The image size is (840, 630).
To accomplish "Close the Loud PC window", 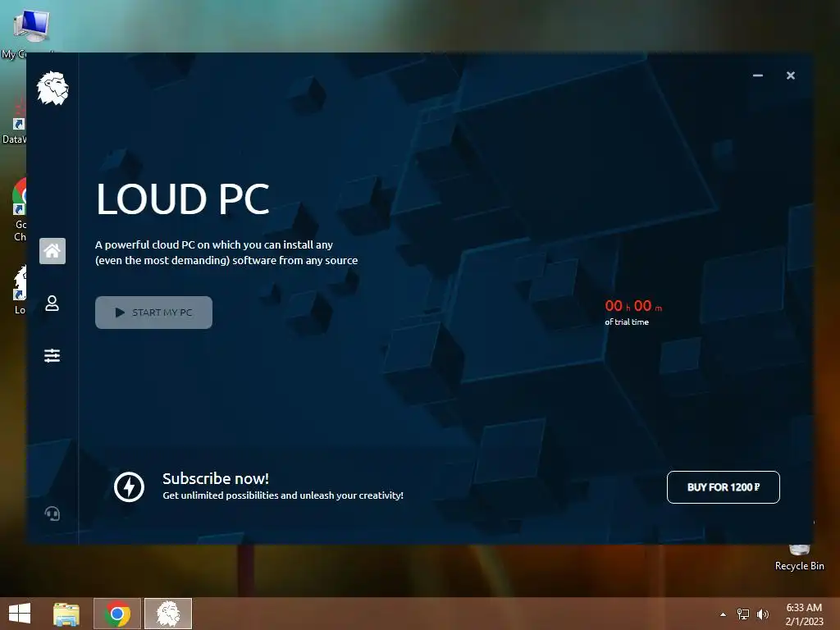I will (x=791, y=75).
